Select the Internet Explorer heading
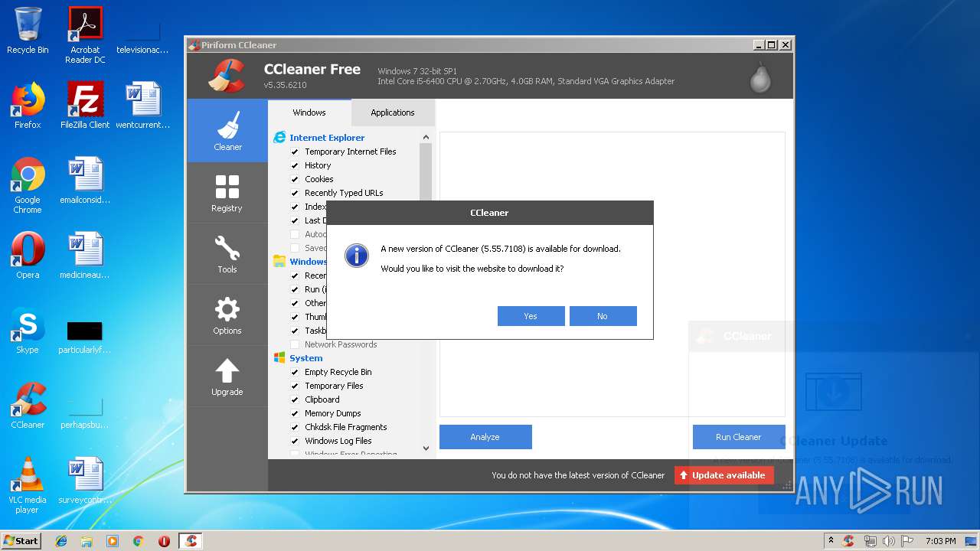980x551 pixels. pyautogui.click(x=327, y=138)
